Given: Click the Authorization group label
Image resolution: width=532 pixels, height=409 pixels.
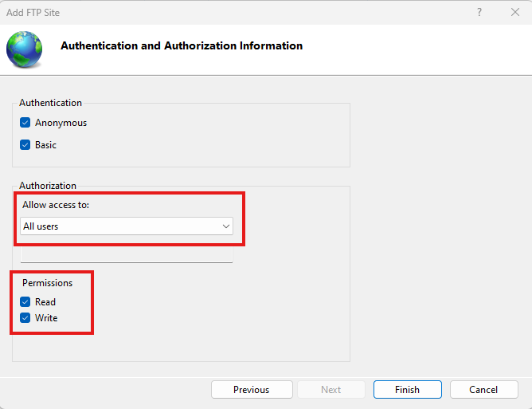Looking at the screenshot, I should point(48,186).
